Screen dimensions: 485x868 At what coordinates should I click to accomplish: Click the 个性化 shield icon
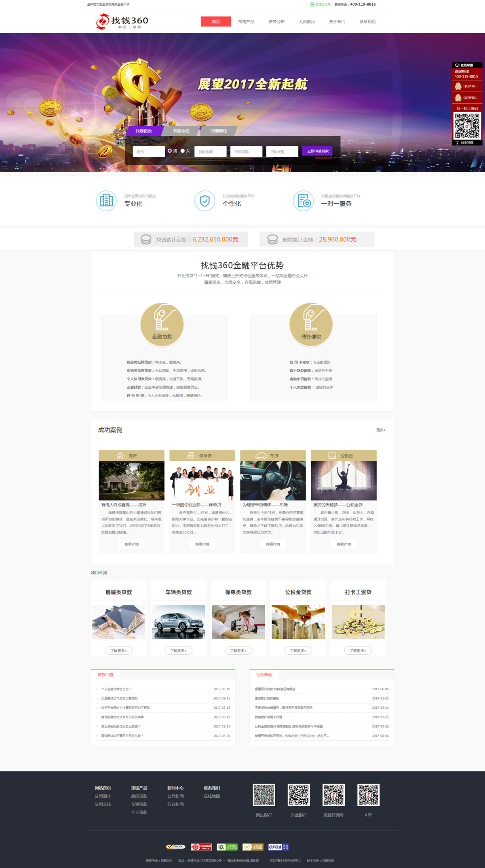(205, 200)
